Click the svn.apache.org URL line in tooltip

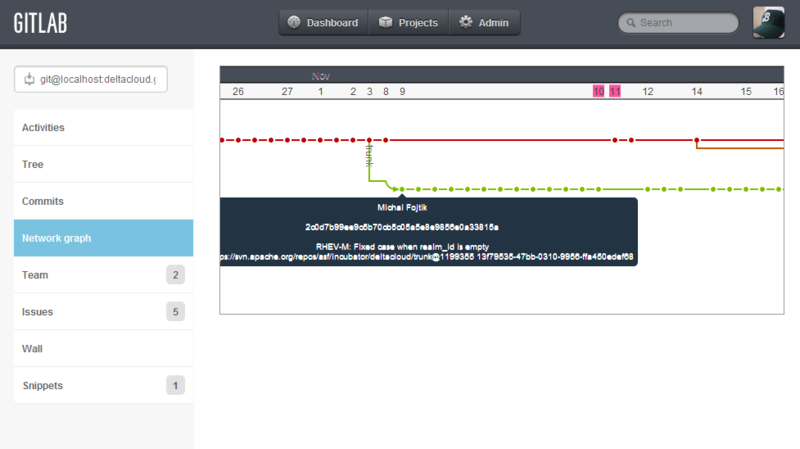coord(427,257)
